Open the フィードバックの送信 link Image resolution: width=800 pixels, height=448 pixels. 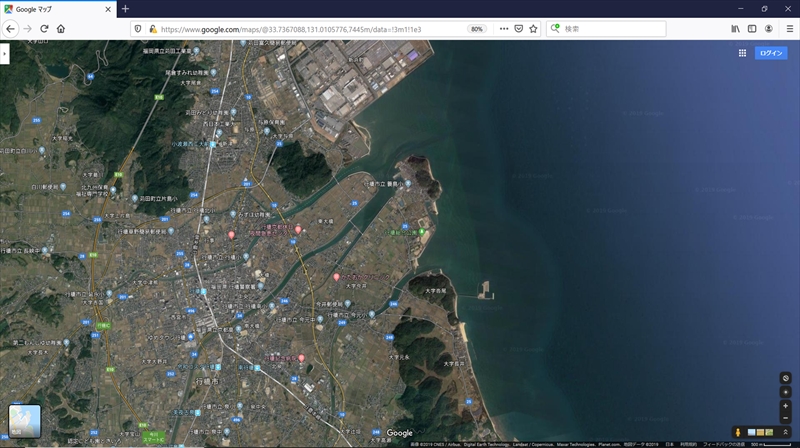tap(723, 444)
